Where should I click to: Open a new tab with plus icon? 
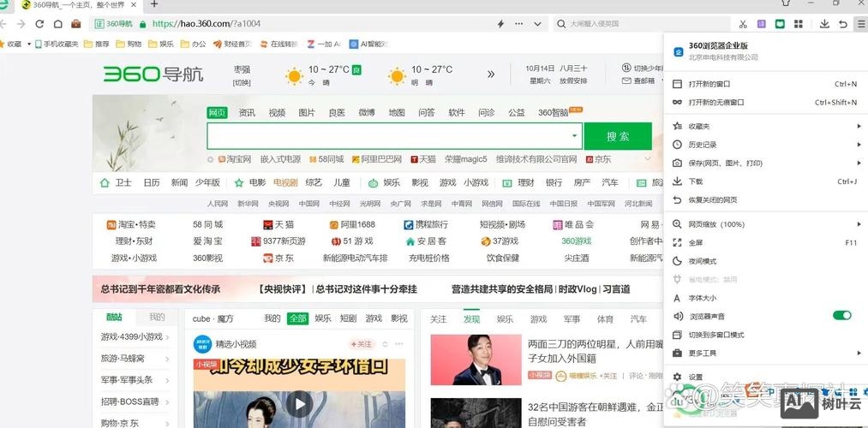tap(154, 4)
